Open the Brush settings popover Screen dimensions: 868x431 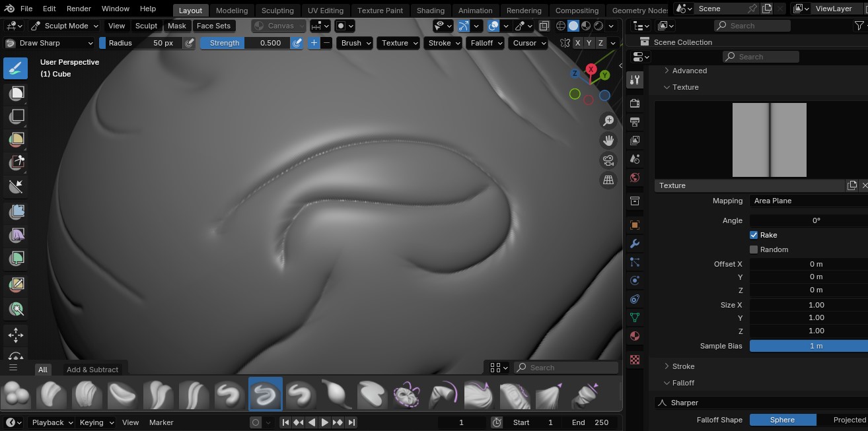click(x=355, y=43)
